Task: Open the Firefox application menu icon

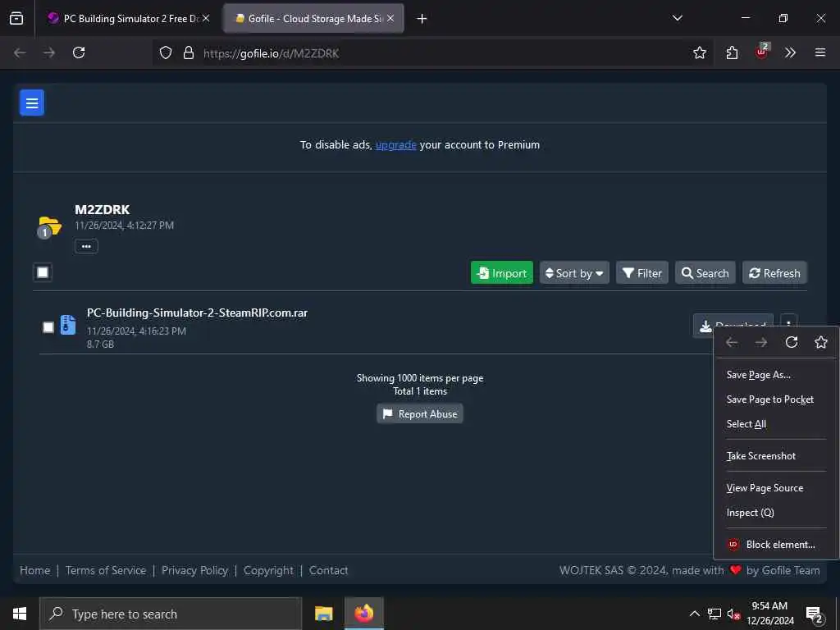Action: pyautogui.click(x=819, y=52)
